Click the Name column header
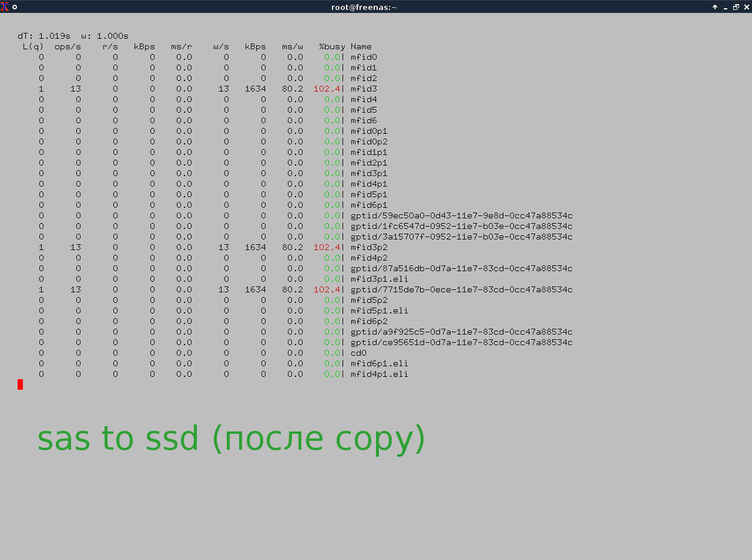The height and width of the screenshot is (560, 752). [x=361, y=46]
